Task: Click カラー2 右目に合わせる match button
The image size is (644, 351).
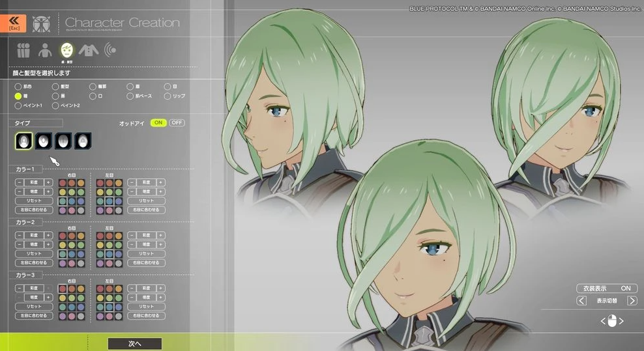Action: pos(146,262)
